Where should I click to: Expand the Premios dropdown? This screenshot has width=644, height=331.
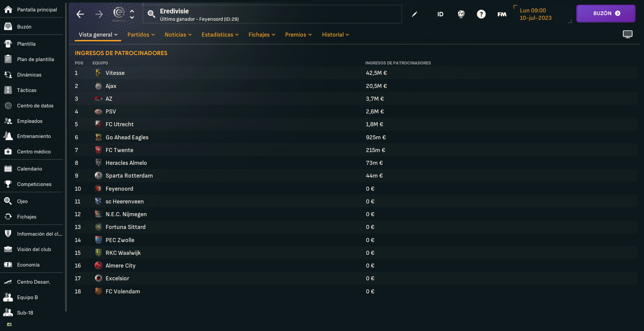point(298,35)
